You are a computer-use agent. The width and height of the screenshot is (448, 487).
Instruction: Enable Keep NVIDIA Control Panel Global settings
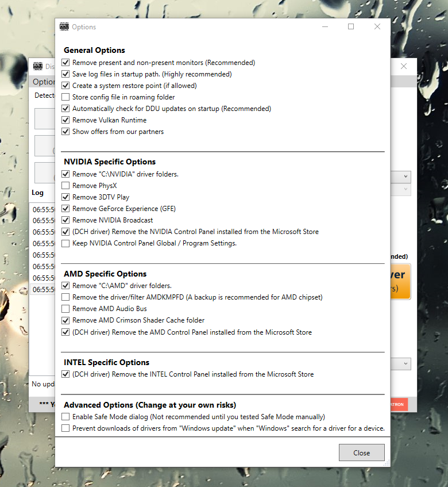tap(65, 243)
